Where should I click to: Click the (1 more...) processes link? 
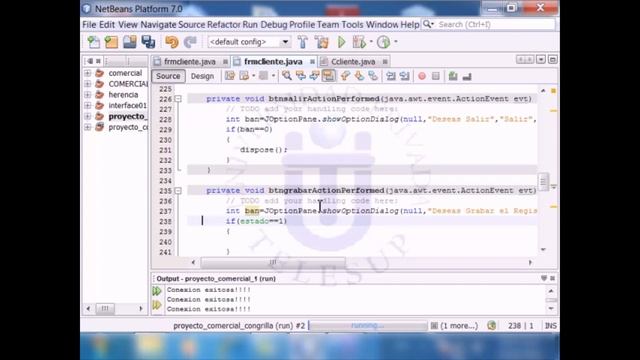pyautogui.click(x=459, y=326)
